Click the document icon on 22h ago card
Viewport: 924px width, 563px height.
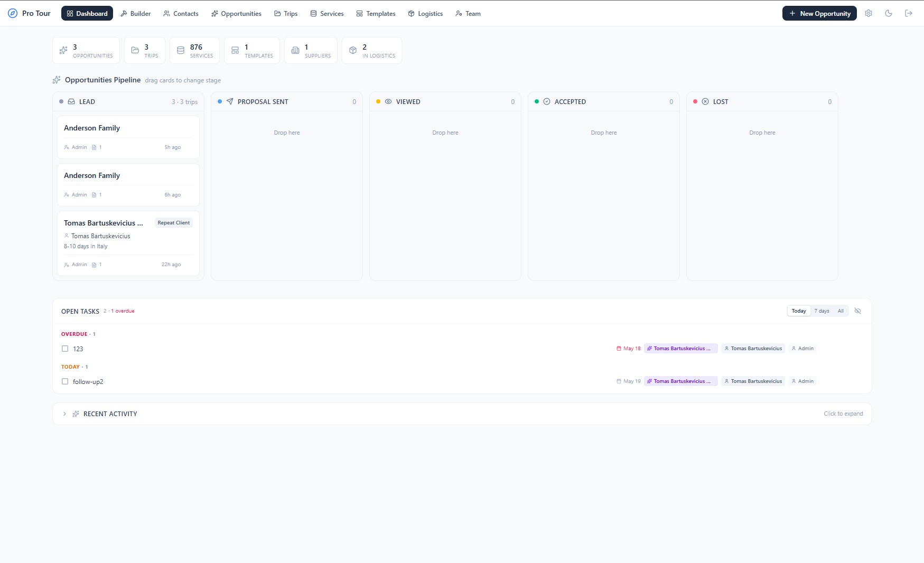coord(94,265)
